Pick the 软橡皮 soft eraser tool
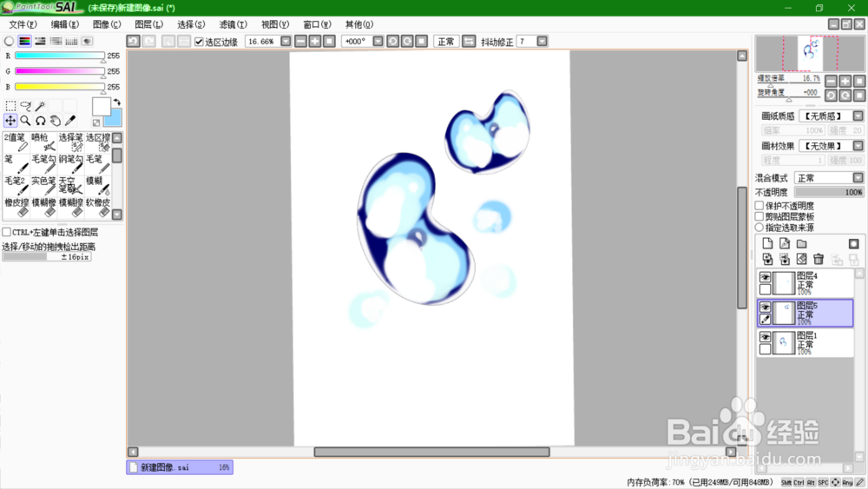 pos(98,207)
